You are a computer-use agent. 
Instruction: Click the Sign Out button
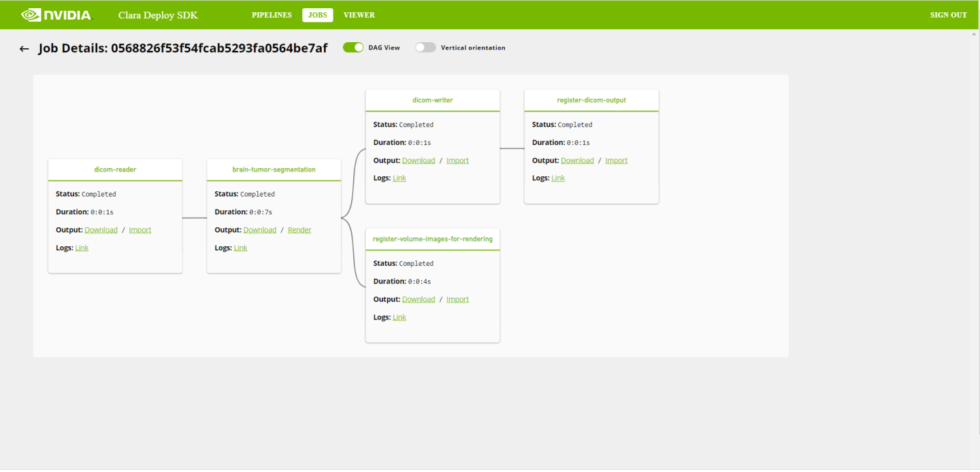click(x=948, y=15)
